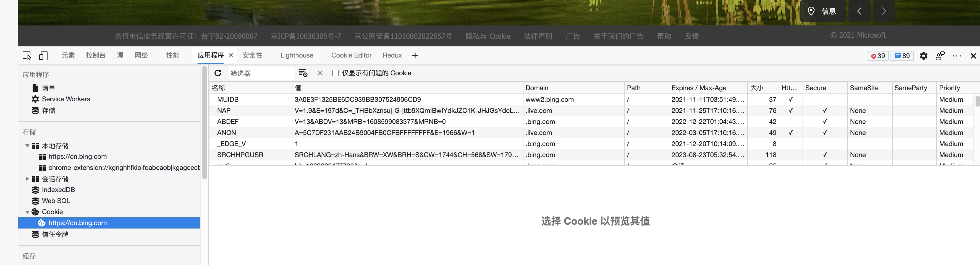Click the red error count badge

click(878, 56)
